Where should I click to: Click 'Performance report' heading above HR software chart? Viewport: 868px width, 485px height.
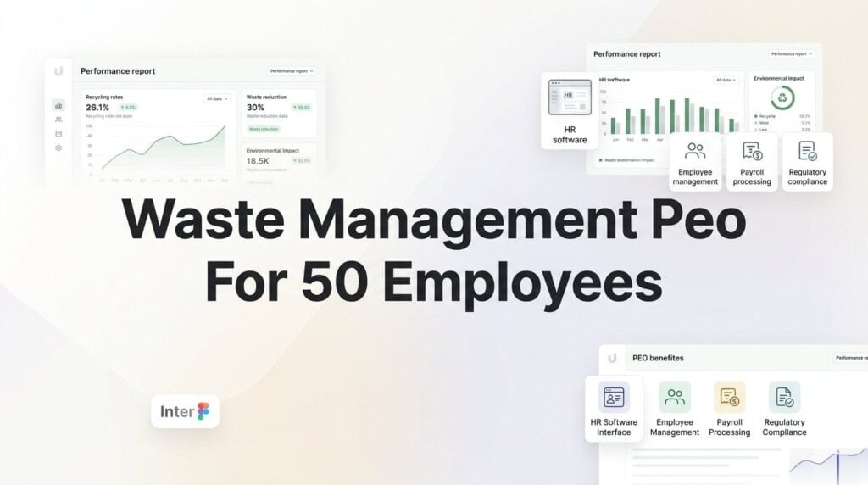coord(626,53)
